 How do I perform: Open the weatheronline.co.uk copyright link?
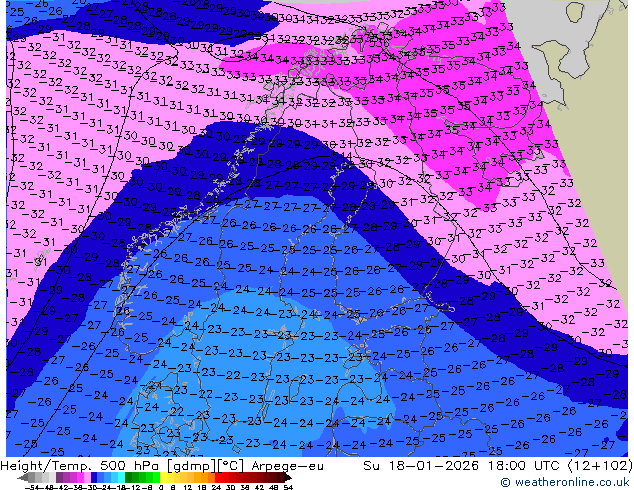click(567, 482)
